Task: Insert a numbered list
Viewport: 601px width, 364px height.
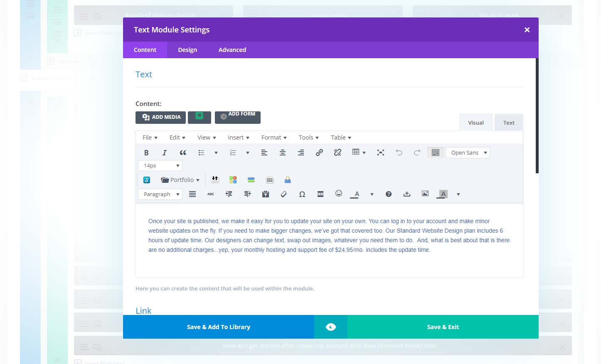Action: click(x=233, y=153)
